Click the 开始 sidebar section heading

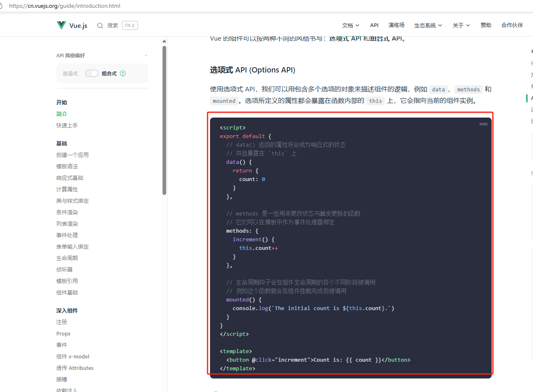(62, 102)
